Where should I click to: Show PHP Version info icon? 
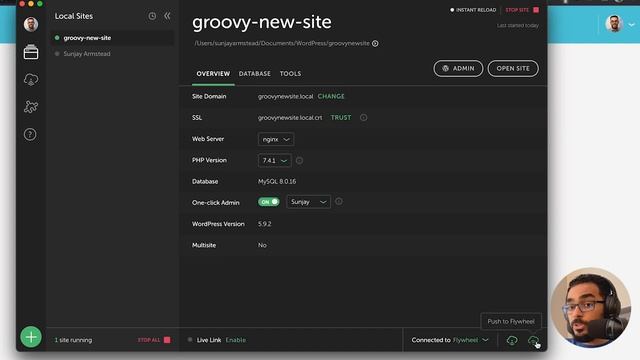[299, 160]
